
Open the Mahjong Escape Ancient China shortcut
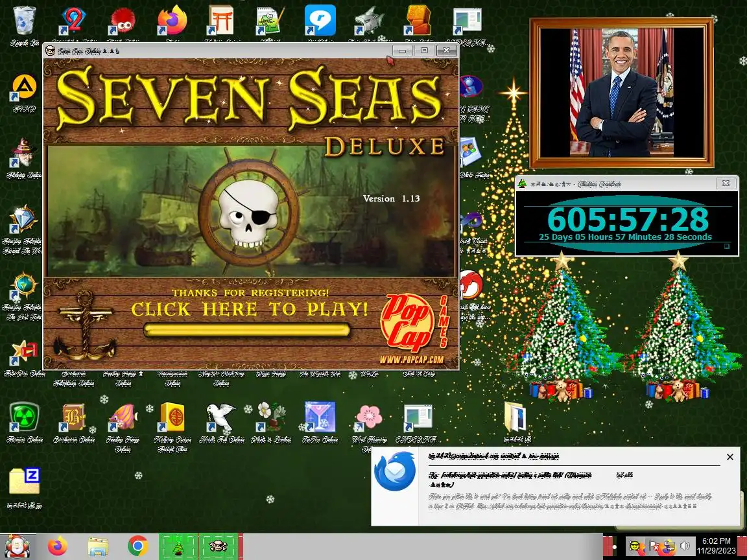tap(172, 417)
